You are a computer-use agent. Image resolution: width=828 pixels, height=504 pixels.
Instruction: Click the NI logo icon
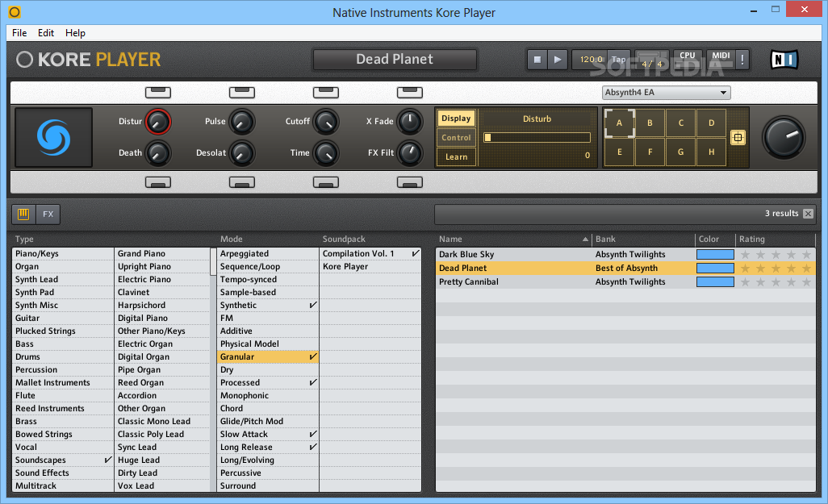click(784, 60)
